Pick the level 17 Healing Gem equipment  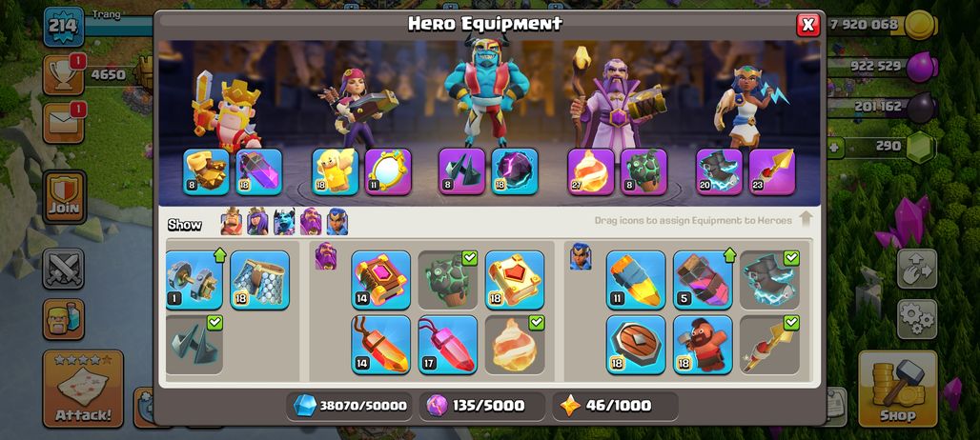(447, 345)
